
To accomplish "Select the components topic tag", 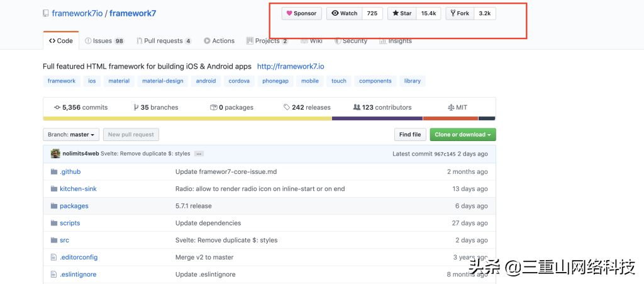I will 375,81.
